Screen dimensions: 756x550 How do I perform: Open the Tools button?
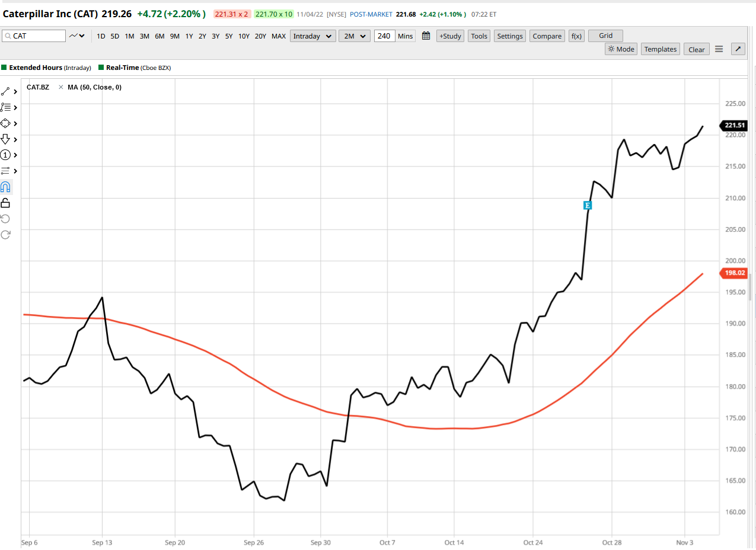pos(479,36)
